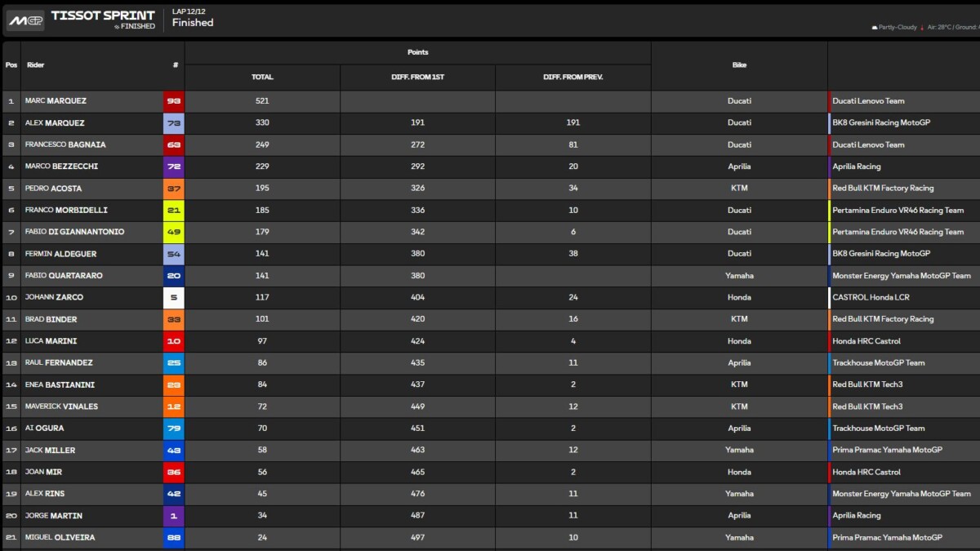The width and height of the screenshot is (980, 551).
Task: Open rider Francesco Bagnaia's name
Action: (x=65, y=144)
